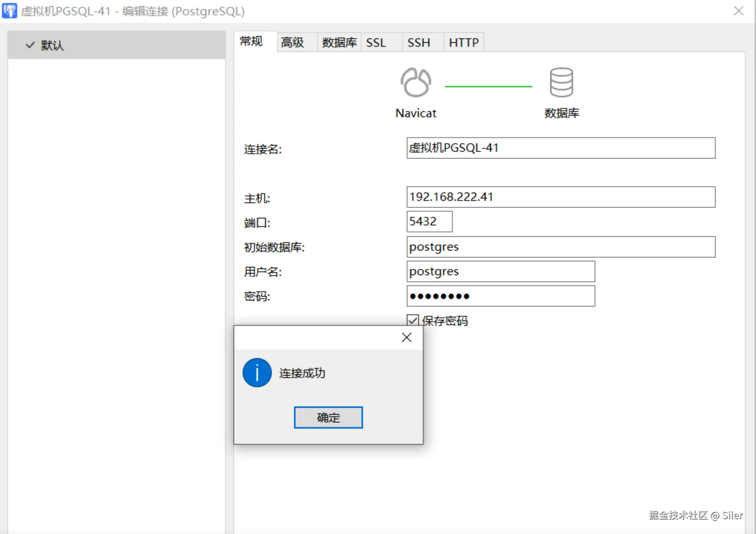This screenshot has width=756, height=534.
Task: Click the 密码 password field
Action: tap(500, 296)
